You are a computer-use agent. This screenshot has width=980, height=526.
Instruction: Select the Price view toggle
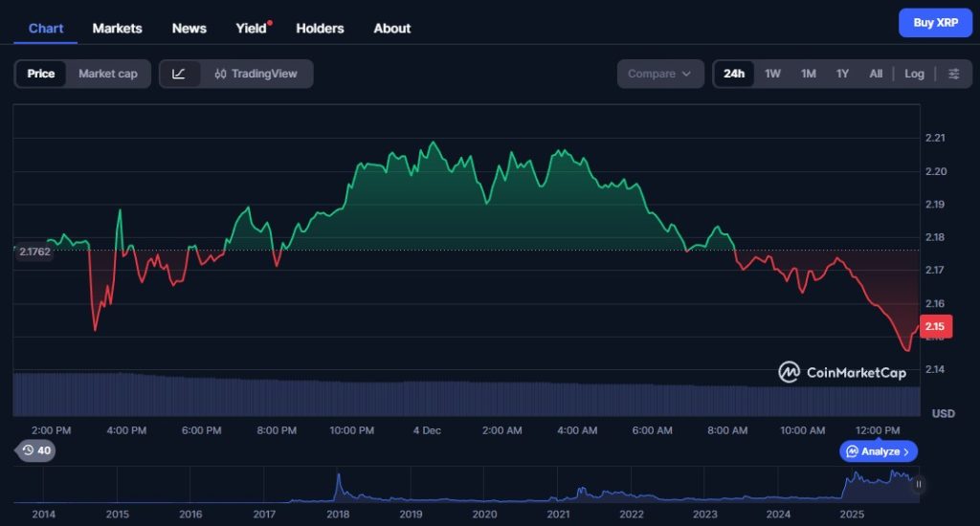click(x=41, y=74)
